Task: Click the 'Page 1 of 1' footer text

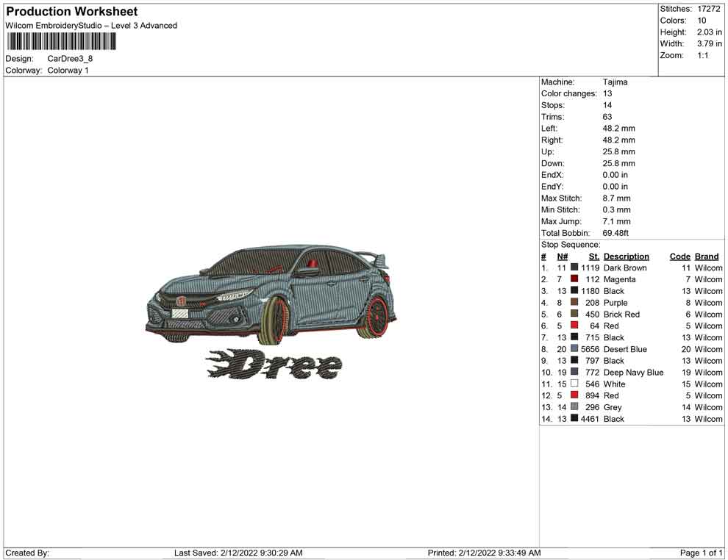Action: coord(701,553)
